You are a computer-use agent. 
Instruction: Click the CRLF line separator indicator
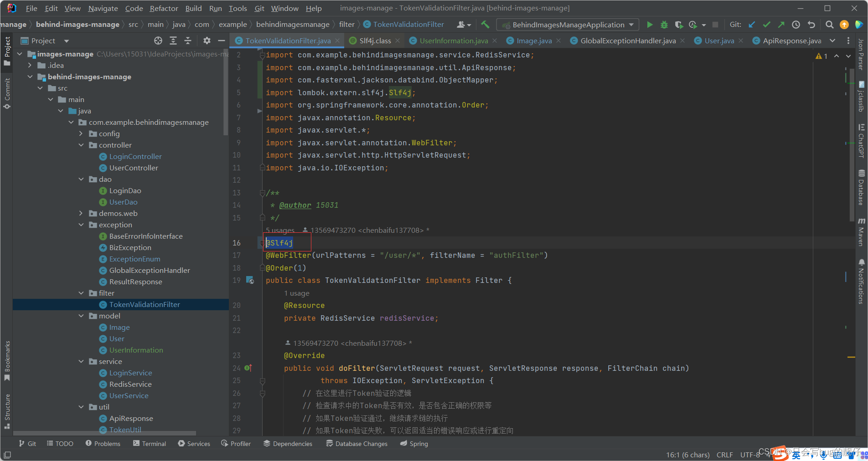(x=724, y=455)
